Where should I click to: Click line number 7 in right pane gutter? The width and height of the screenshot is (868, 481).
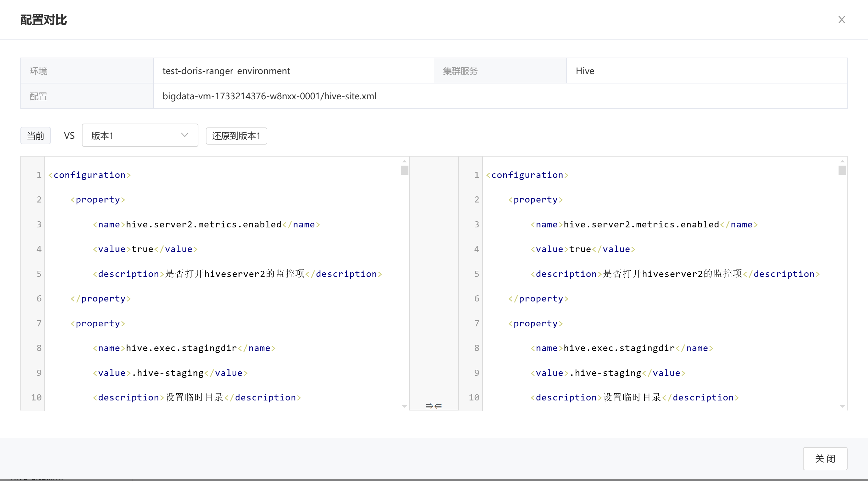[476, 323]
